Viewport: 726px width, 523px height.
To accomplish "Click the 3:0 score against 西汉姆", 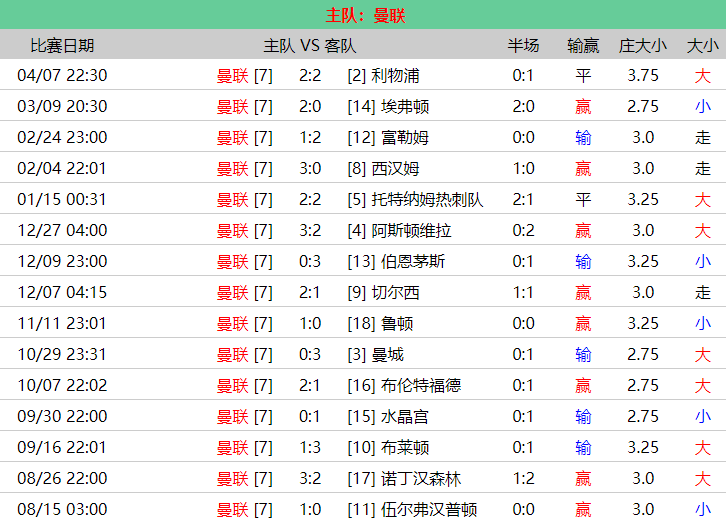I will [x=310, y=169].
